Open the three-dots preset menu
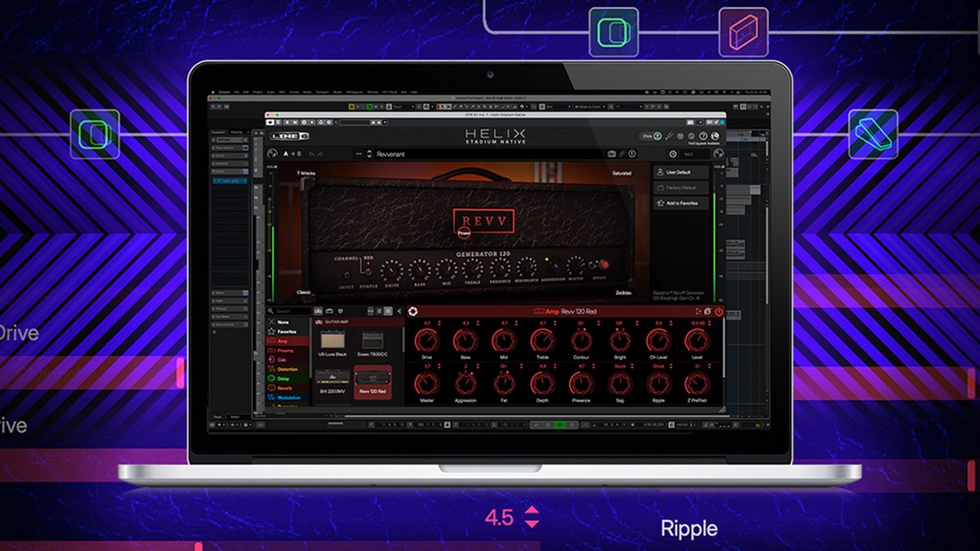The width and height of the screenshot is (980, 551). (x=358, y=153)
